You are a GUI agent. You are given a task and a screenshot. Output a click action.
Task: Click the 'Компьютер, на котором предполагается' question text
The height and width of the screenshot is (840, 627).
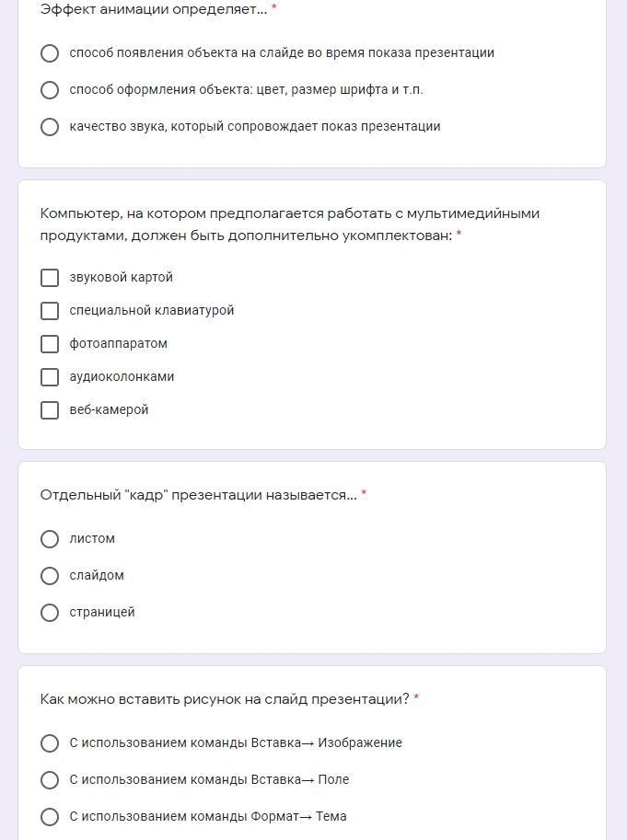290,224
